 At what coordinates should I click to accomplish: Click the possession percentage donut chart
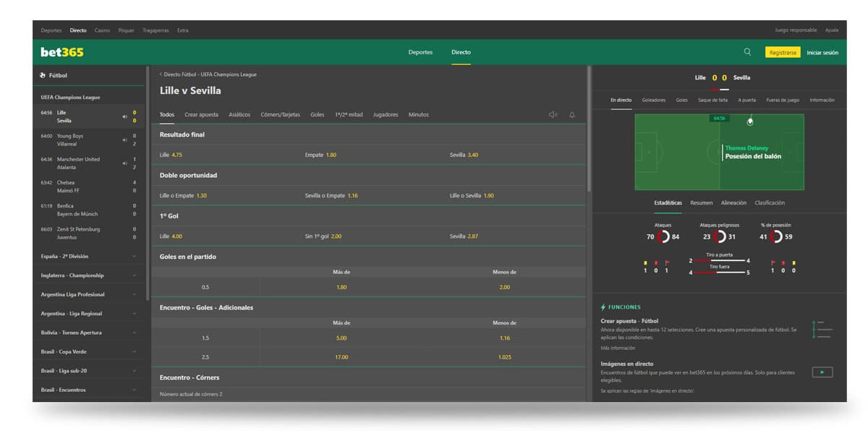pyautogui.click(x=776, y=236)
